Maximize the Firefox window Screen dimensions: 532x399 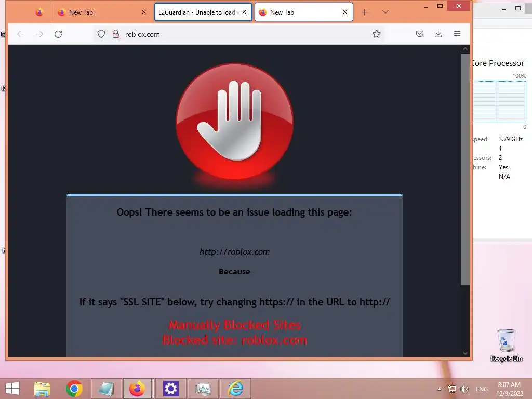click(440, 6)
